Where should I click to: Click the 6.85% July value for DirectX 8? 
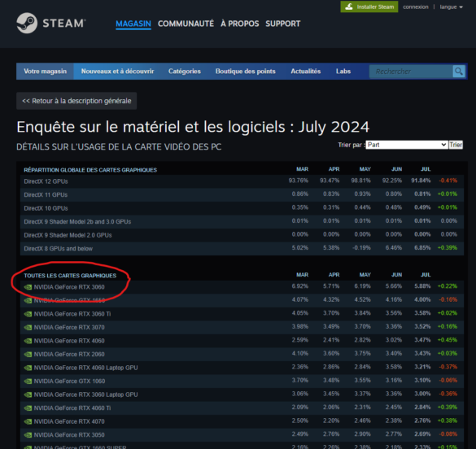click(x=422, y=247)
